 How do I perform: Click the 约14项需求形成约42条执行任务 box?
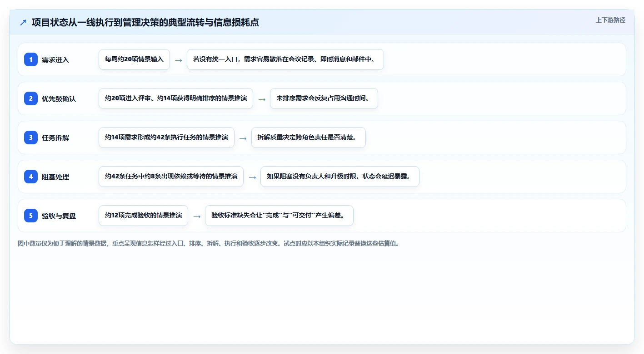(166, 138)
